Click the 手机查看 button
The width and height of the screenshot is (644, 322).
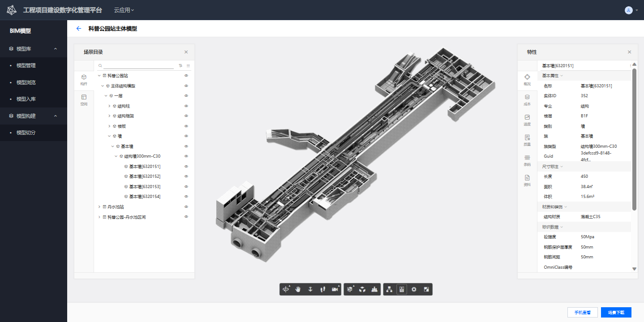click(x=582, y=313)
